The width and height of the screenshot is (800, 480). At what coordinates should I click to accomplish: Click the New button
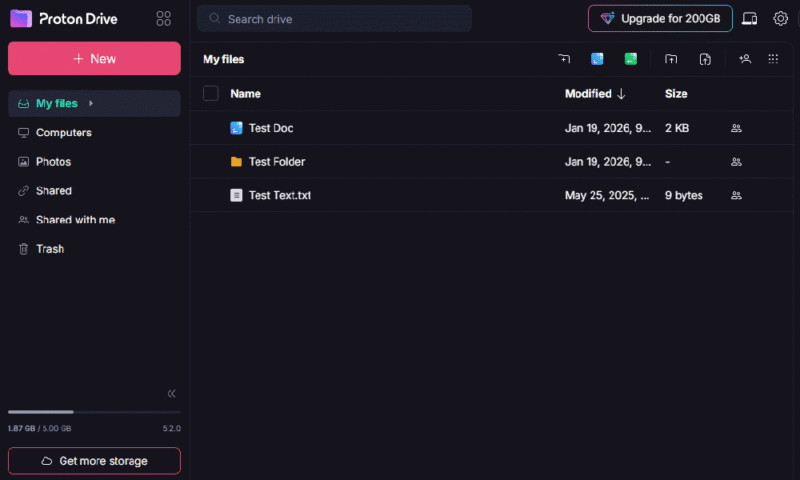coord(94,59)
